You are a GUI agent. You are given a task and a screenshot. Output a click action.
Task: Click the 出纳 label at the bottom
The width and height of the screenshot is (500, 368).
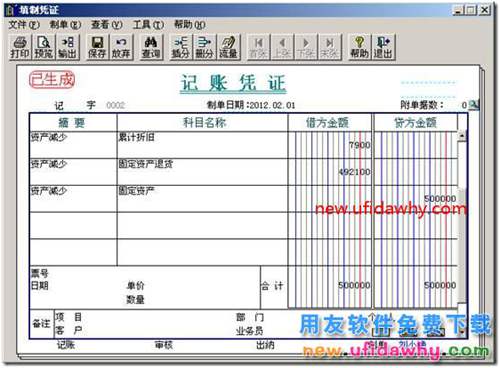(265, 345)
